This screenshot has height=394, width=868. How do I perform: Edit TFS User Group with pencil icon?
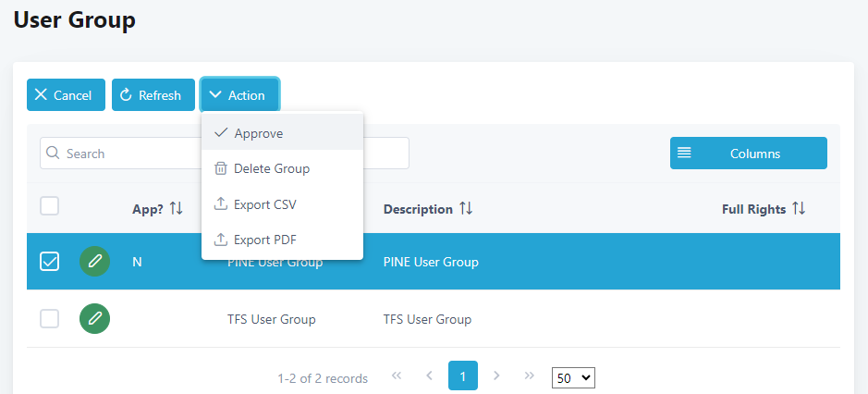(94, 319)
